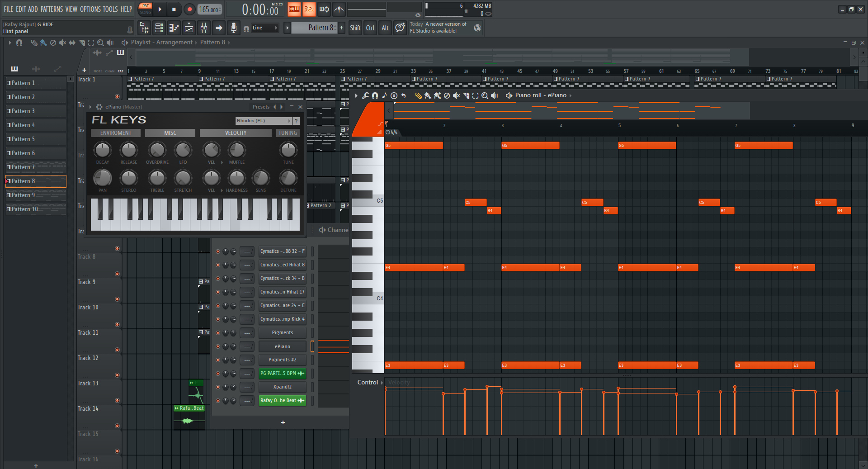The width and height of the screenshot is (868, 469).
Task: Expand the Piano roll options menu arrow
Action: tap(355, 95)
